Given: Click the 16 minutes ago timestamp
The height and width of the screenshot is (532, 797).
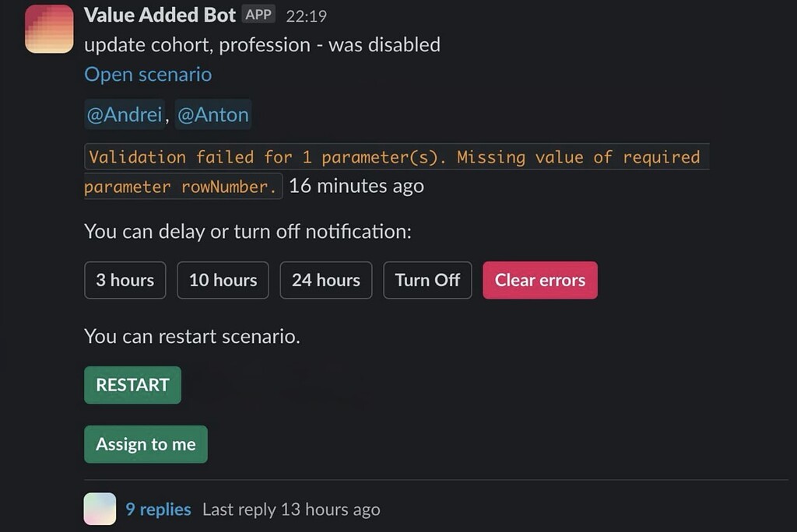Looking at the screenshot, I should click(x=355, y=186).
